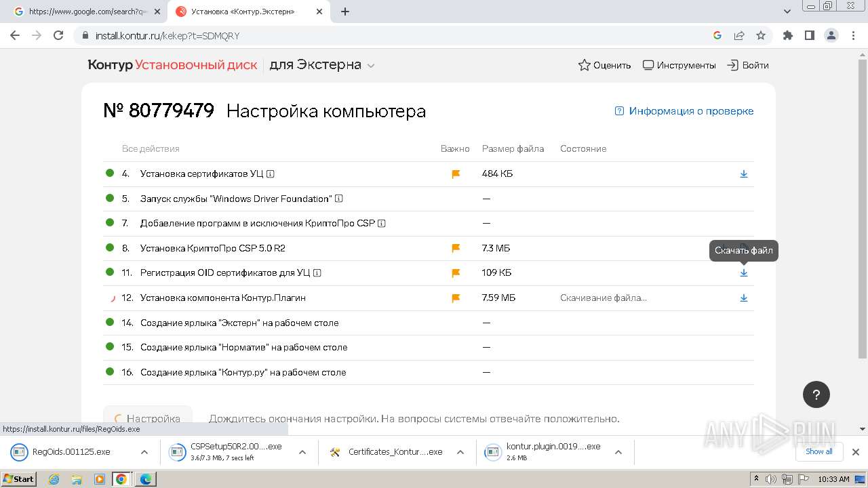
Task: Open the Chrome three-dot menu
Action: [852, 35]
